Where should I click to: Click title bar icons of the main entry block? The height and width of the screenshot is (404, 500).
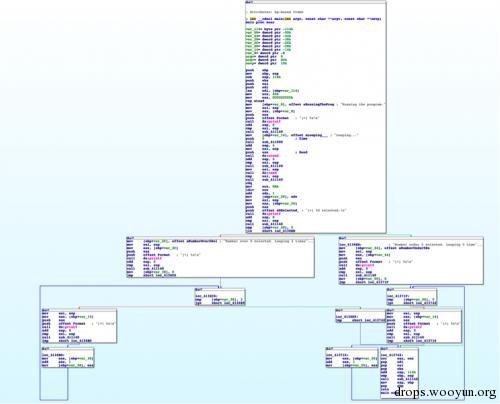(249, 2)
